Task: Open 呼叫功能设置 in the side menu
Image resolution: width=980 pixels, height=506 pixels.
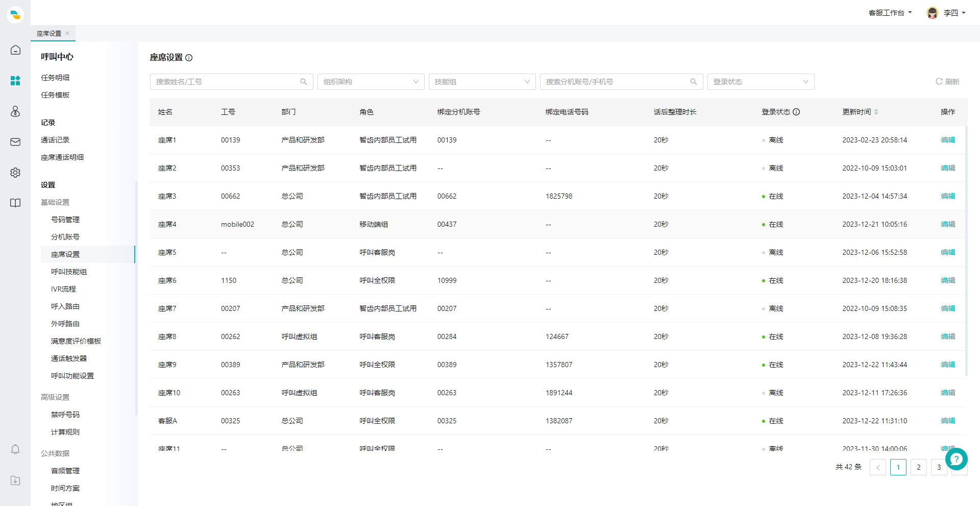Action: [72, 376]
